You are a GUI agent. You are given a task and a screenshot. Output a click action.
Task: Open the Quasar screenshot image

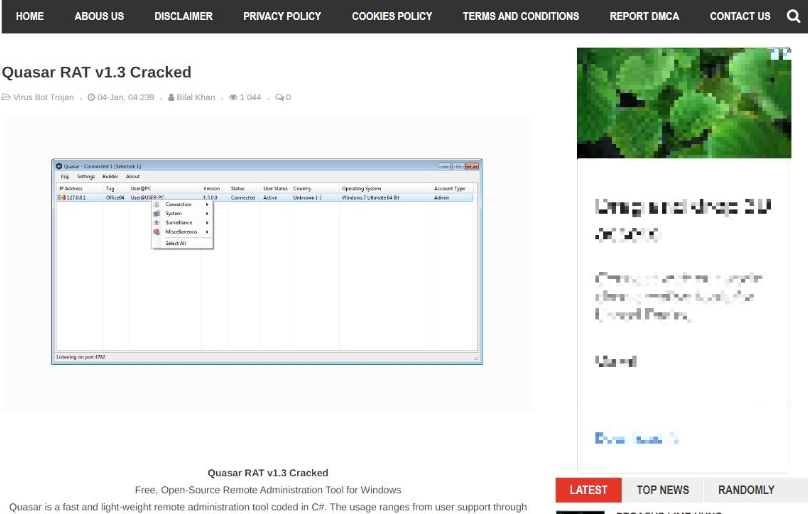pos(267,262)
